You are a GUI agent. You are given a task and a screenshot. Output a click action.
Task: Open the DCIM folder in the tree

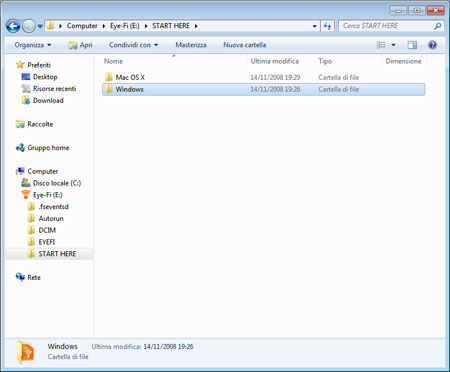click(x=47, y=230)
